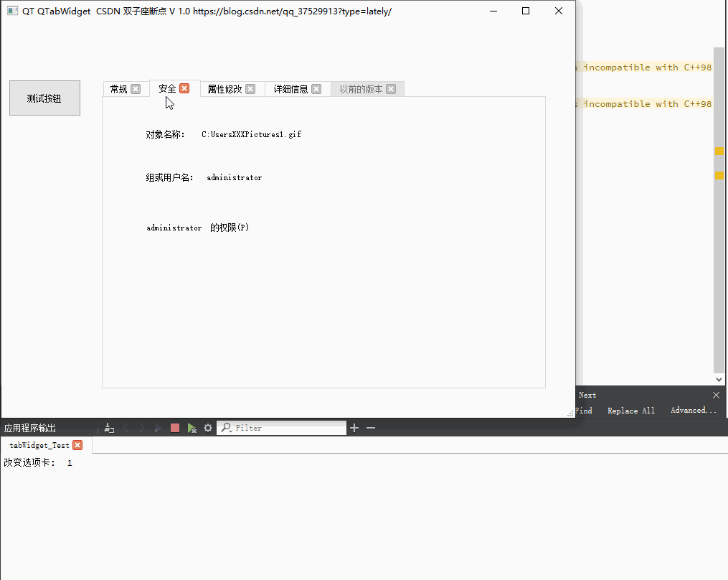Maximize the QT QTabWidget window
The width and height of the screenshot is (728, 580).
pyautogui.click(x=526, y=11)
